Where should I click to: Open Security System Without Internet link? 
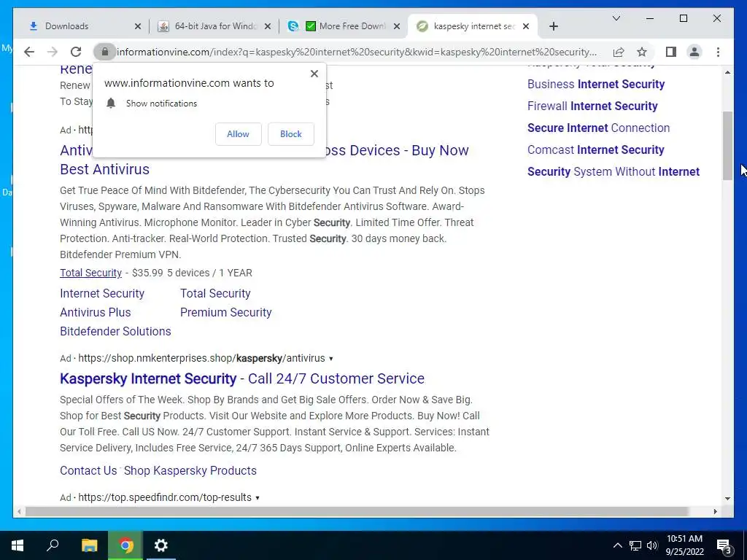tap(613, 172)
